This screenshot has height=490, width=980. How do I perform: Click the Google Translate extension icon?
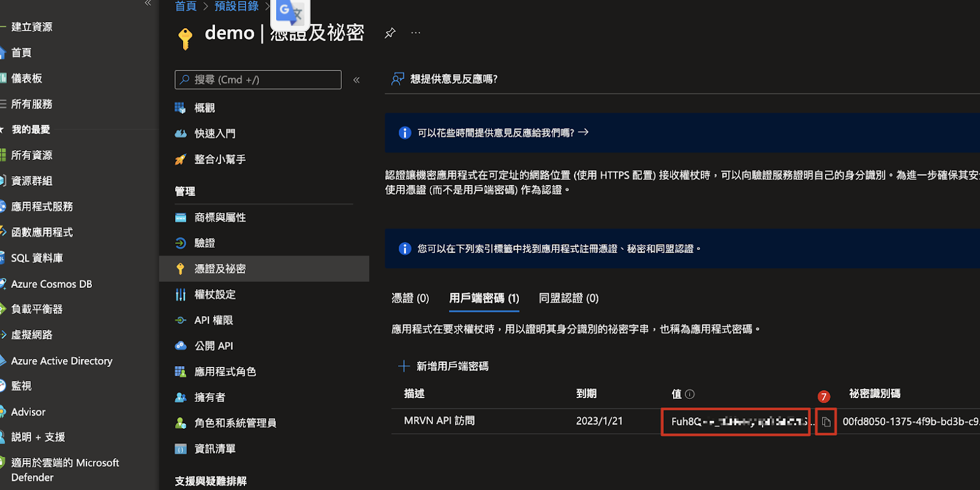tap(290, 13)
